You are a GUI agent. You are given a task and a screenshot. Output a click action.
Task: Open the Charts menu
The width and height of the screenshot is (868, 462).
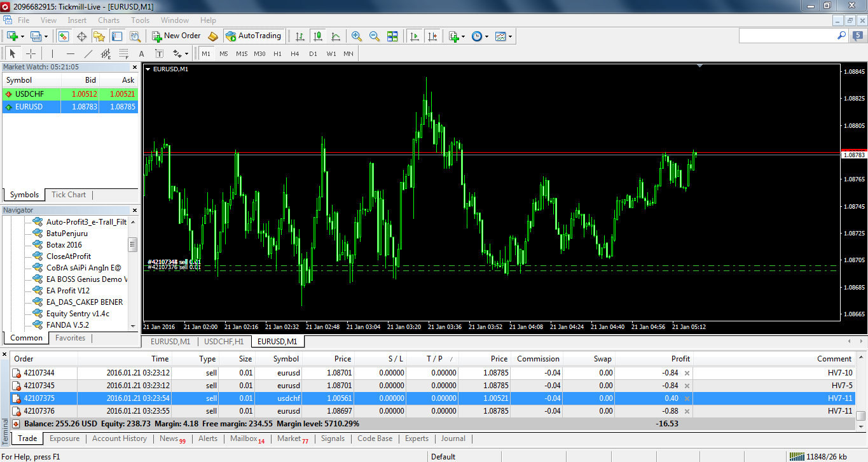pyautogui.click(x=109, y=20)
